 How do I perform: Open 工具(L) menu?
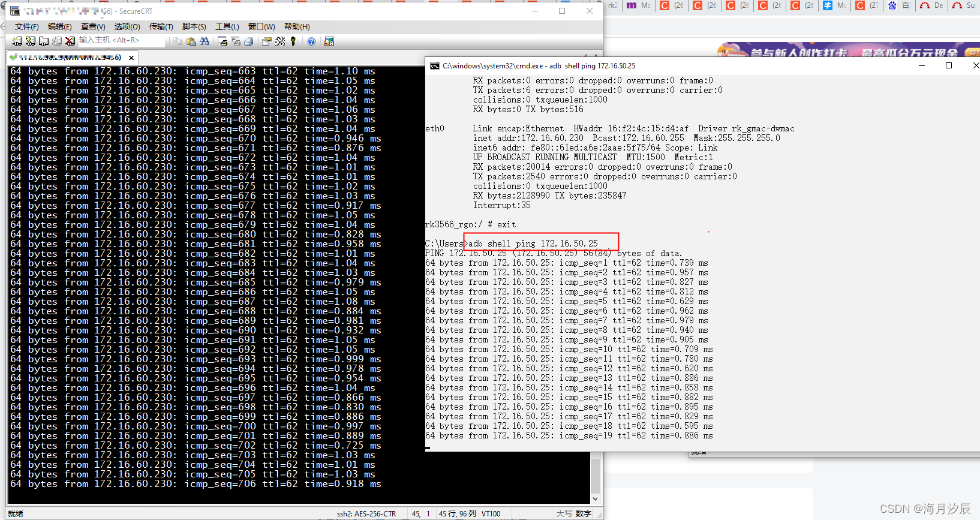[227, 26]
